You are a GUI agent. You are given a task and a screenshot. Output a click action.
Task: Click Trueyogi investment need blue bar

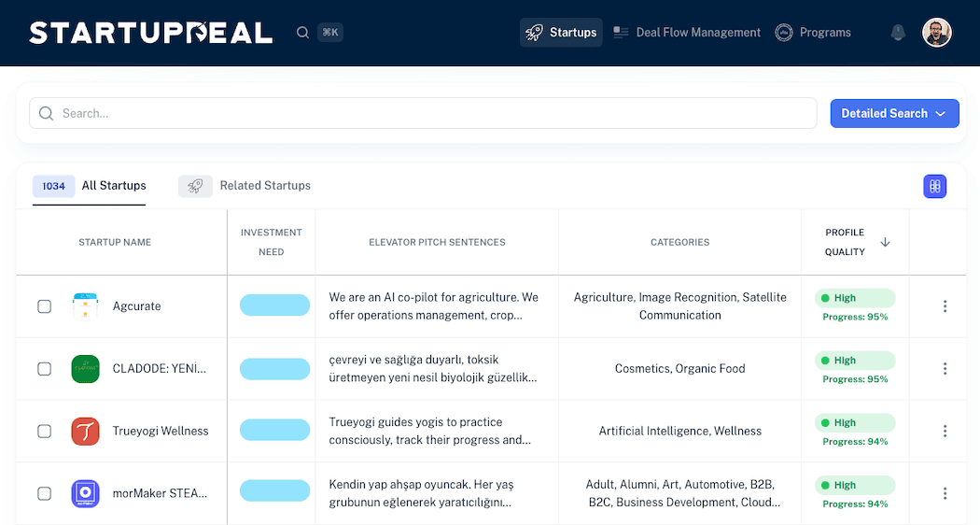[x=275, y=430]
